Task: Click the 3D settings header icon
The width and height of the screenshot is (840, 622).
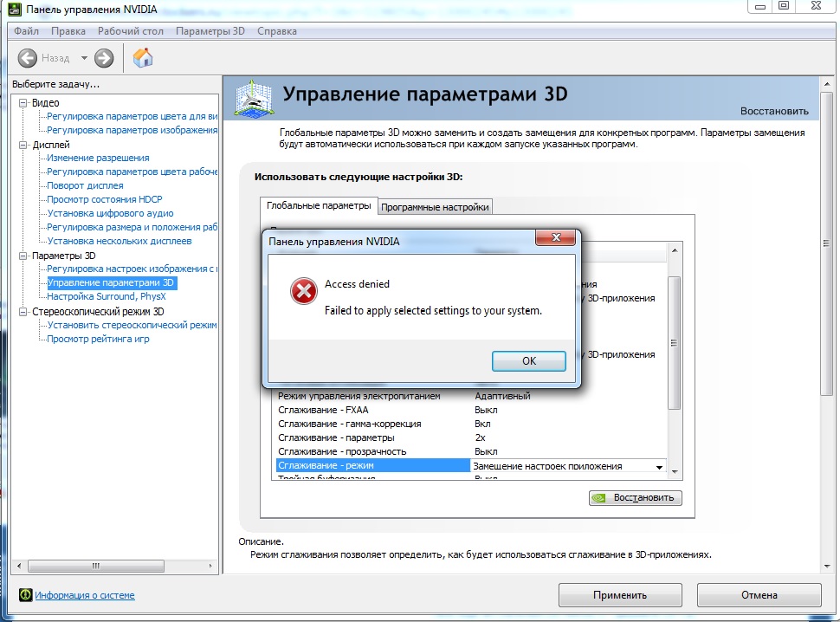Action: pos(254,98)
